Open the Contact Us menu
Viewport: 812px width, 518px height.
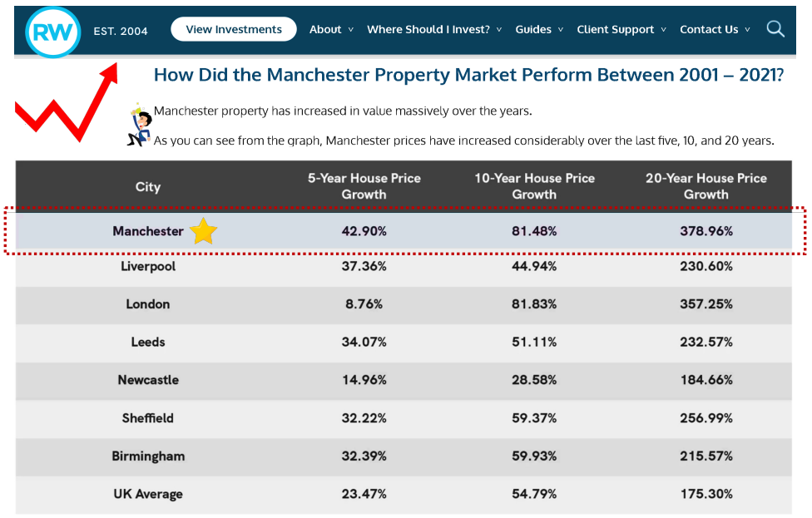coord(715,29)
